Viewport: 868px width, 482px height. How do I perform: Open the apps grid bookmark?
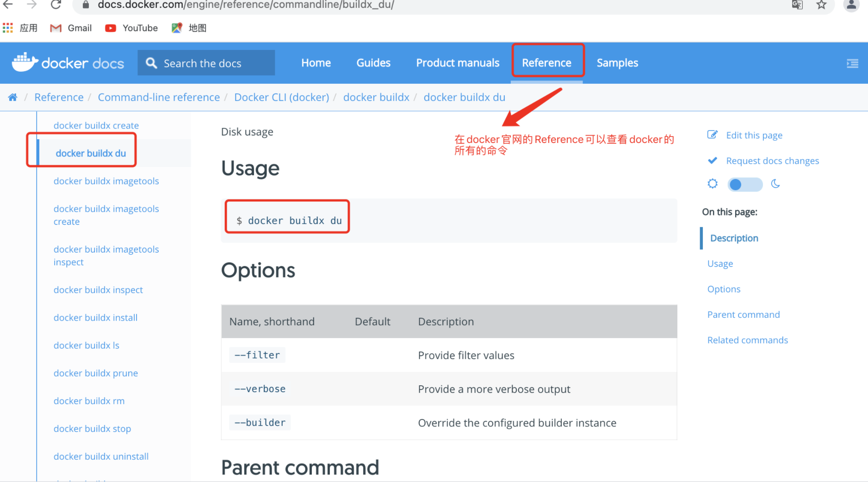pos(8,28)
